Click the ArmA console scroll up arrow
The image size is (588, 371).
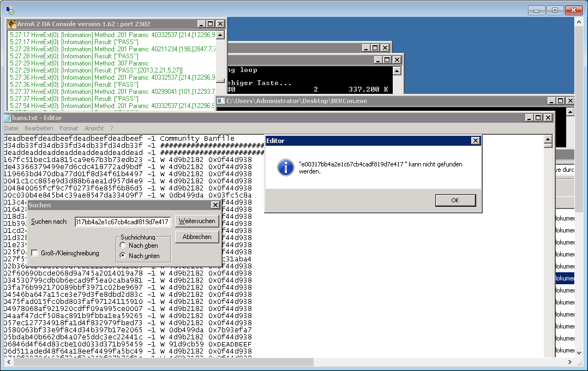point(220,35)
